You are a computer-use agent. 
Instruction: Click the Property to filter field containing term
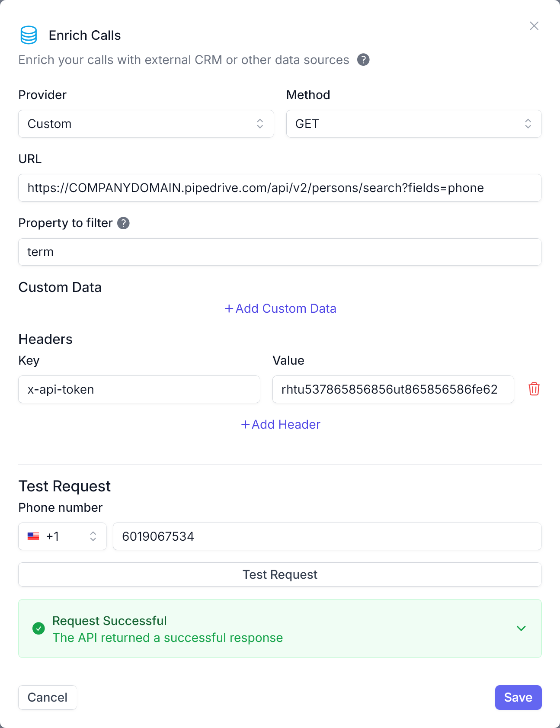tap(280, 252)
